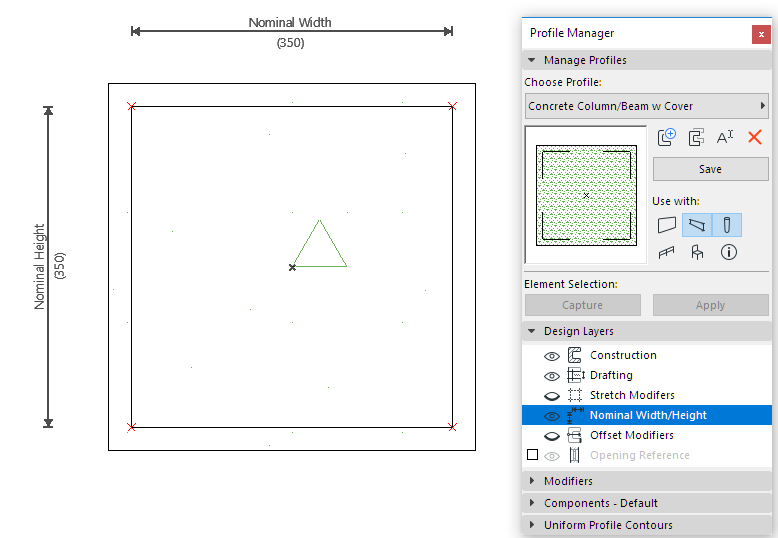Screen dimensions: 778x538
Task: Toggle Use with Railing icon
Action: click(x=666, y=253)
